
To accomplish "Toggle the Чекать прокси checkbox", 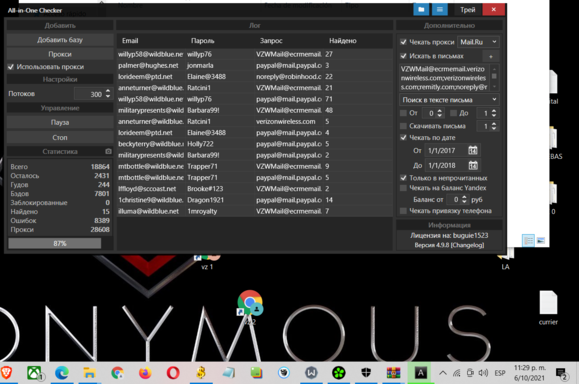I will (x=403, y=42).
